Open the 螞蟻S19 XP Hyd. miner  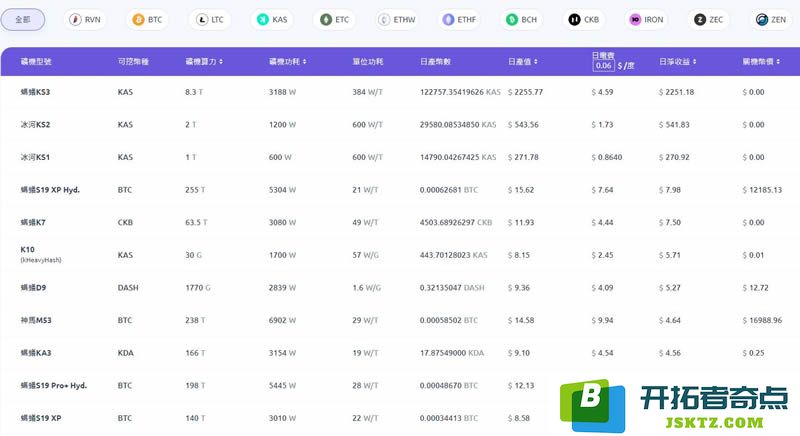click(50, 190)
